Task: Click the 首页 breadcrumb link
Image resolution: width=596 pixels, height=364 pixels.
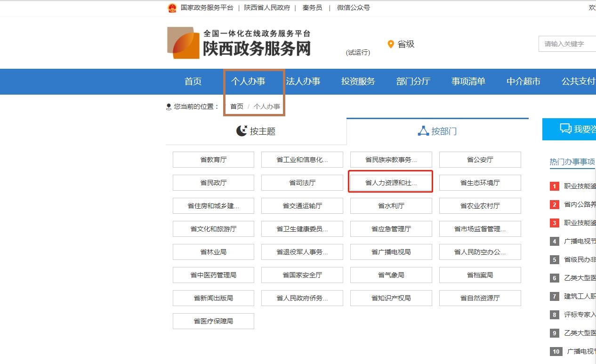Action: pos(237,106)
